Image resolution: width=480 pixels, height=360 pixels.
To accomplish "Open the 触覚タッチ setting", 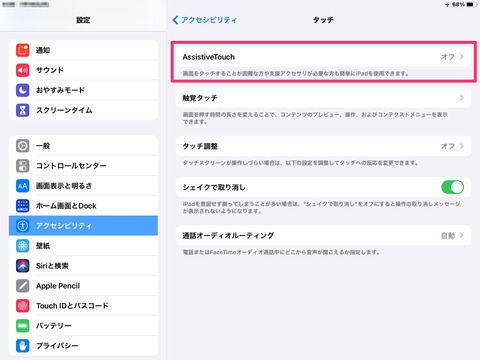I will pos(323,98).
